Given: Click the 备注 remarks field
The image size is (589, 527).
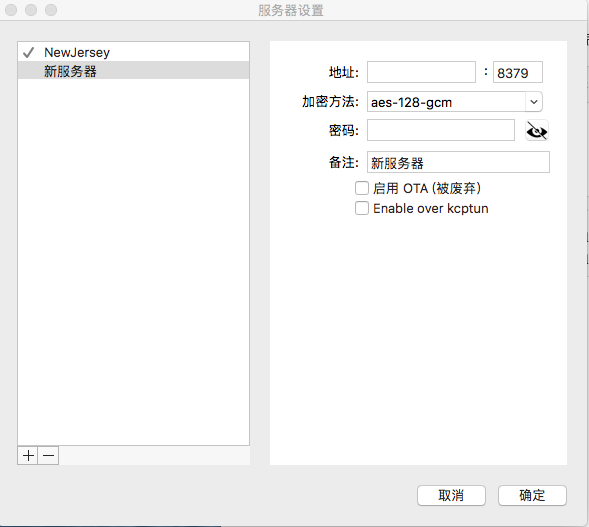Looking at the screenshot, I should [x=458, y=162].
